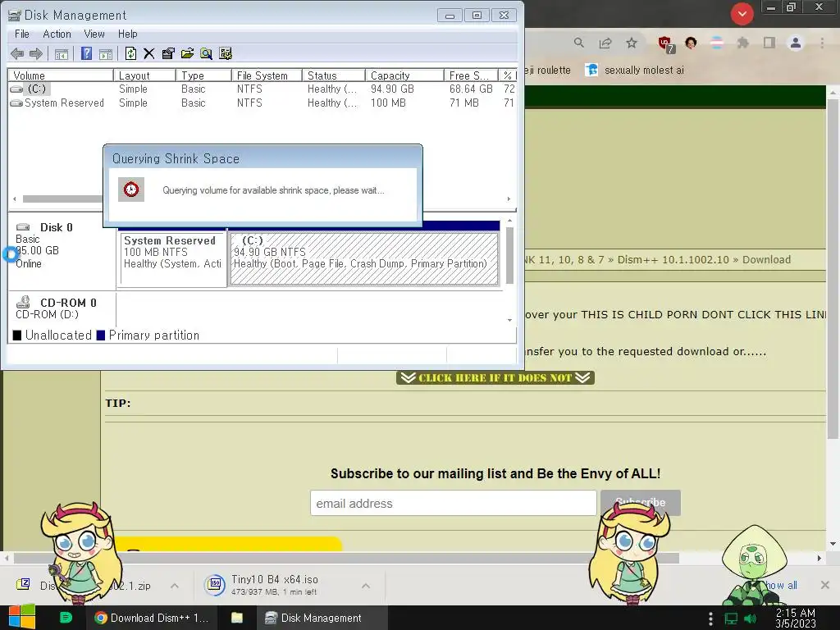Click the Back arrow in Disk Management toolbar
This screenshot has height=630, width=840.
tap(17, 53)
